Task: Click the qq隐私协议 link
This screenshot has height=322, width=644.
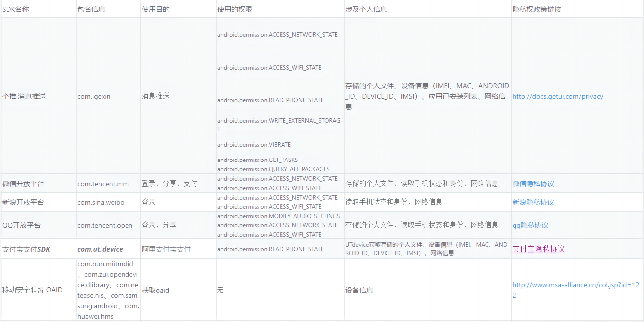Action: (530, 225)
